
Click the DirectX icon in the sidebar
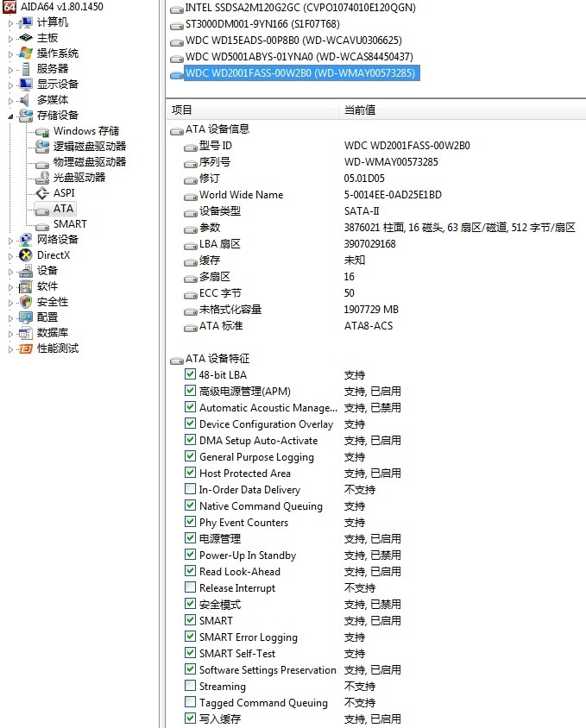point(26,255)
